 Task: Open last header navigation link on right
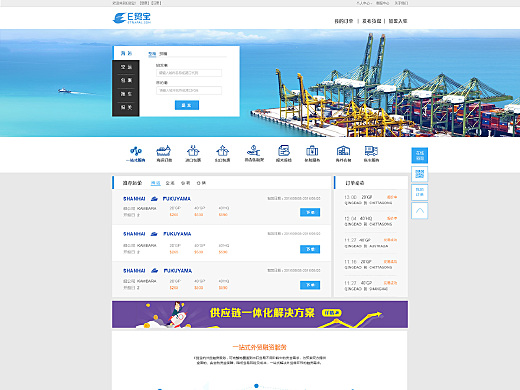click(398, 21)
